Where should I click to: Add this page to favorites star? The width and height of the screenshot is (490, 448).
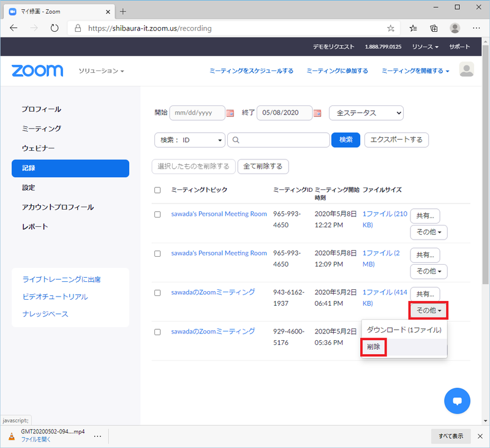pyautogui.click(x=391, y=28)
